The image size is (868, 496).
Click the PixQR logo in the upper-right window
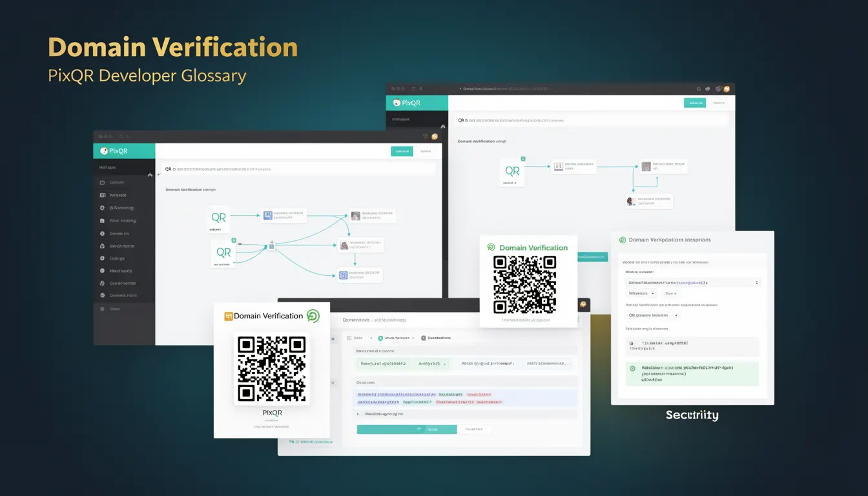point(407,103)
